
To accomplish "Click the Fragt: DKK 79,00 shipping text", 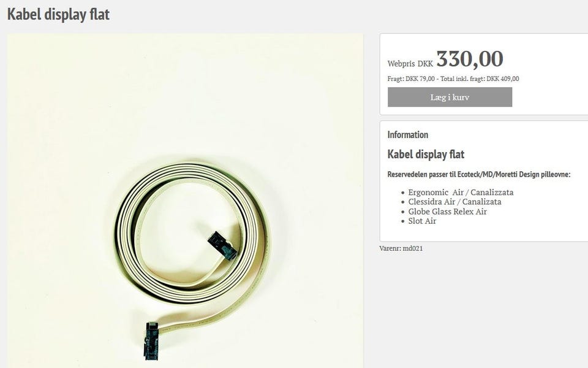I will (411, 79).
